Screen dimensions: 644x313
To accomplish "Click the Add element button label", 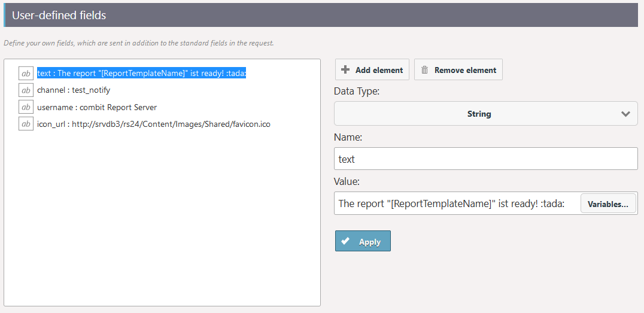I will point(379,70).
